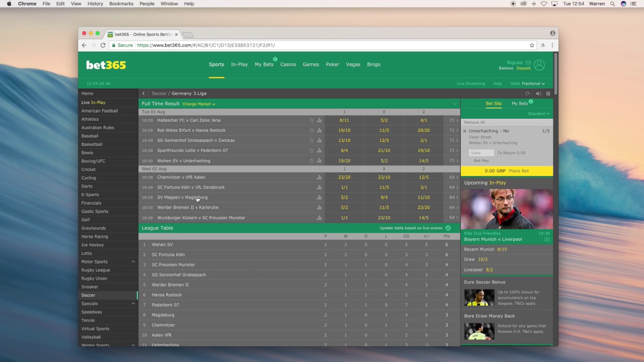The width and height of the screenshot is (644, 362).
Task: Open stats icon for SV Meppen v Magdeburg
Action: (x=319, y=197)
